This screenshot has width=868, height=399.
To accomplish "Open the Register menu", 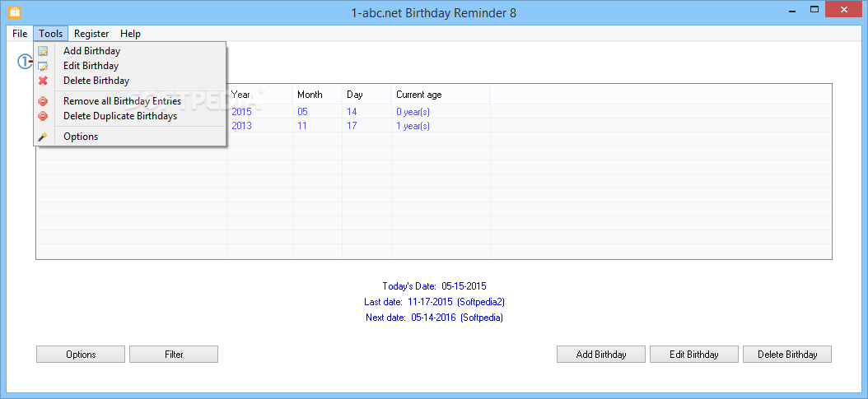I will pos(91,34).
